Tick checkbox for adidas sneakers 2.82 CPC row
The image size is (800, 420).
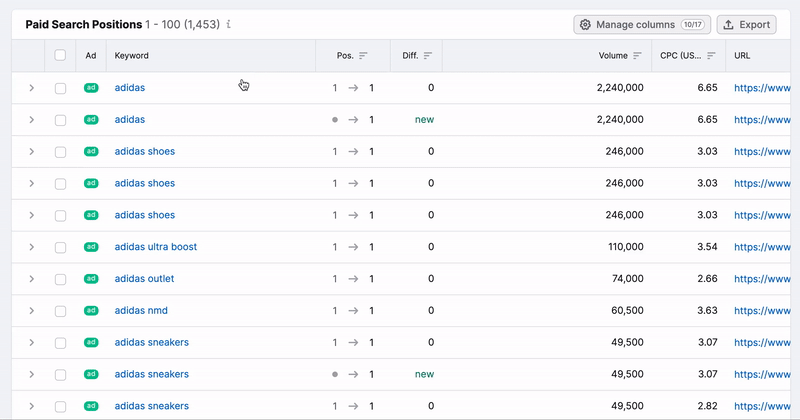[x=60, y=407]
